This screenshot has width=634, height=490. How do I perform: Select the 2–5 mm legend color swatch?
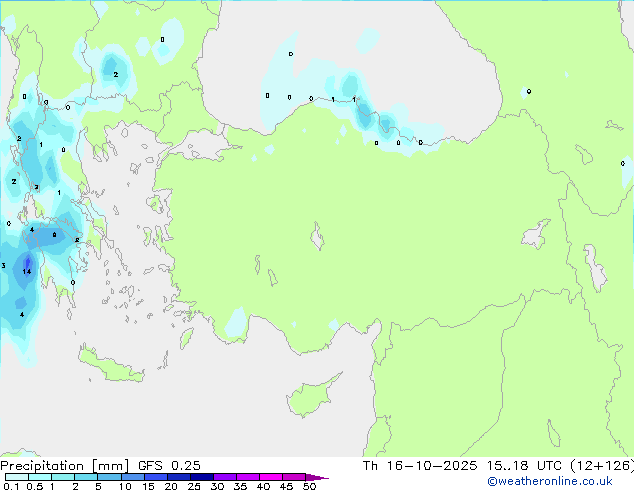coord(86,477)
